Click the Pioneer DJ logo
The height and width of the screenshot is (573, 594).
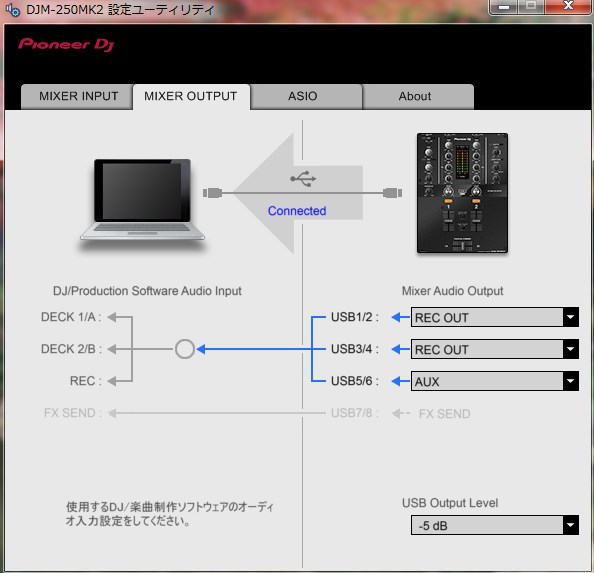pos(66,45)
